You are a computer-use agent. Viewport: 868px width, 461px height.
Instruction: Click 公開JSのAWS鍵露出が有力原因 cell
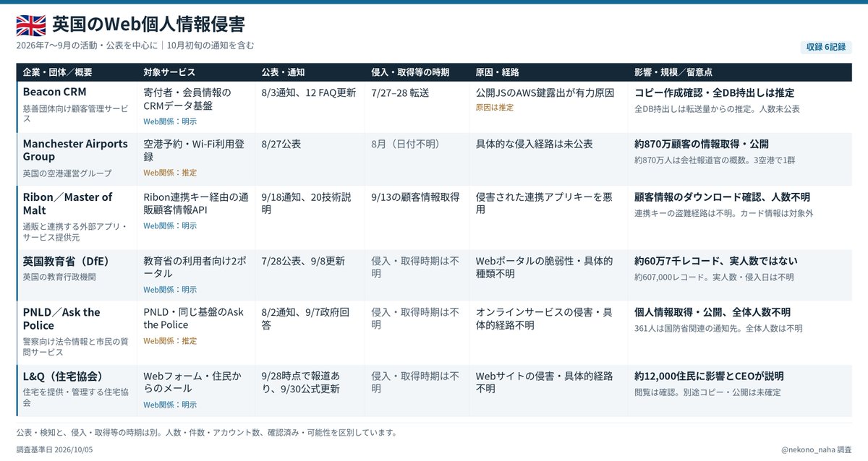coord(545,92)
